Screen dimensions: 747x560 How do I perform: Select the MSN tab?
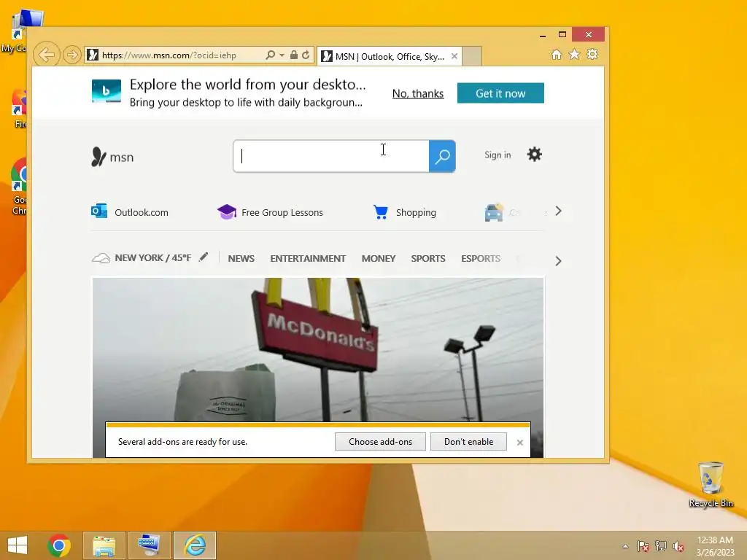390,57
